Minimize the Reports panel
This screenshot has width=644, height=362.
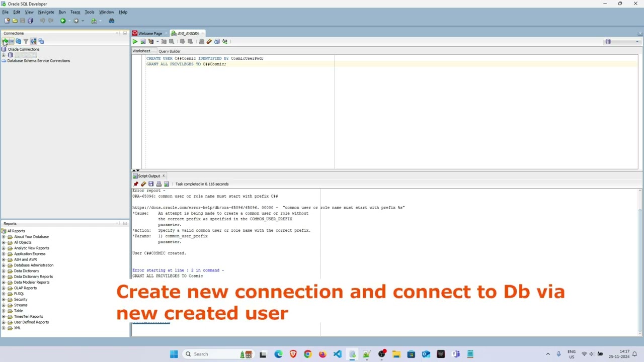(x=125, y=224)
